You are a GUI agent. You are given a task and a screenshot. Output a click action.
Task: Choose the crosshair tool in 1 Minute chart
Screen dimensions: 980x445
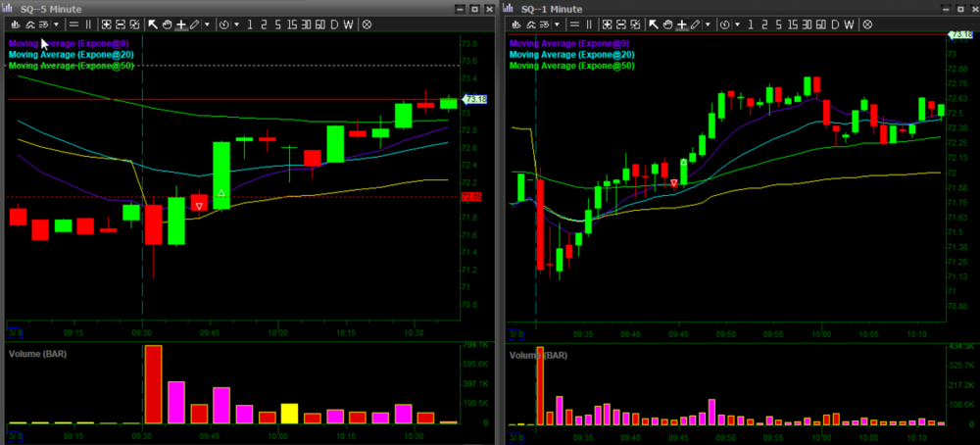(682, 24)
